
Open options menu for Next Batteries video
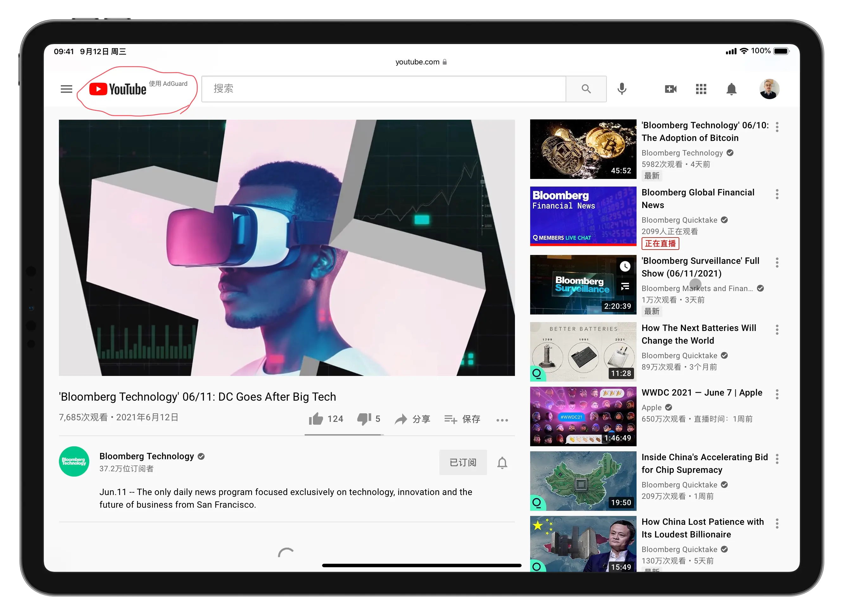coord(777,330)
